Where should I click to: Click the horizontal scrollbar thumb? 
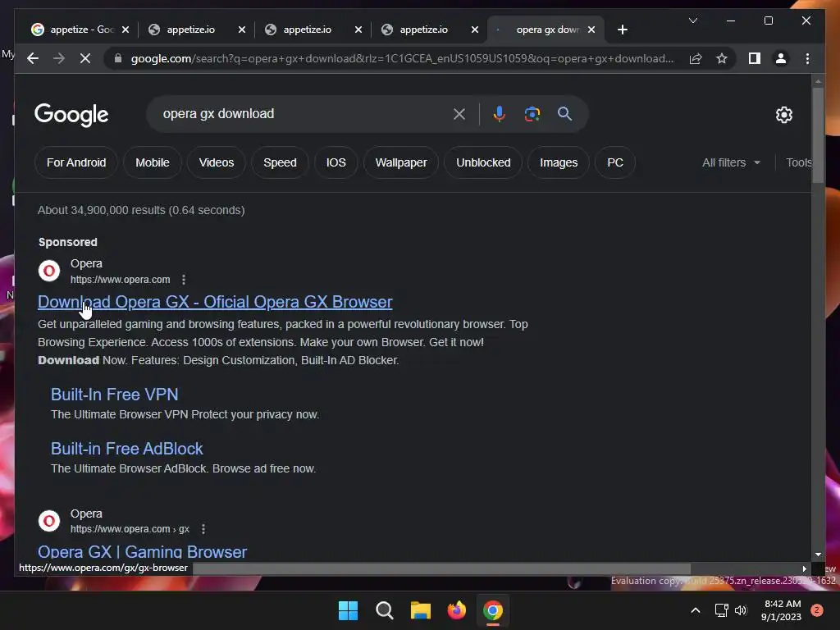pyautogui.click(x=441, y=568)
